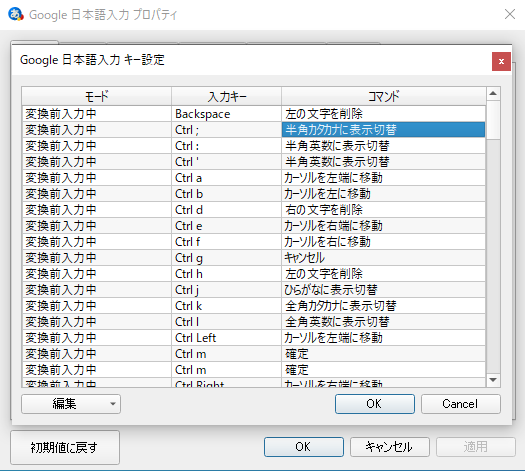
Task: Click OK in properties window
Action: tap(304, 447)
